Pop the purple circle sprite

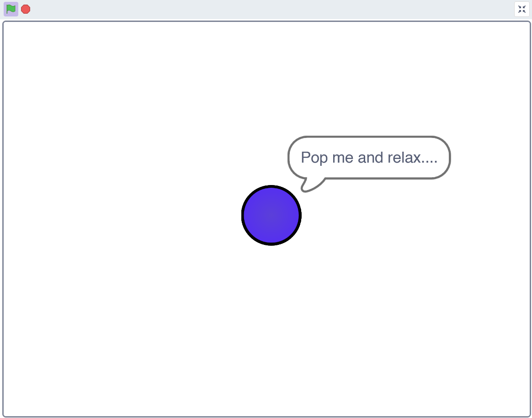click(271, 215)
